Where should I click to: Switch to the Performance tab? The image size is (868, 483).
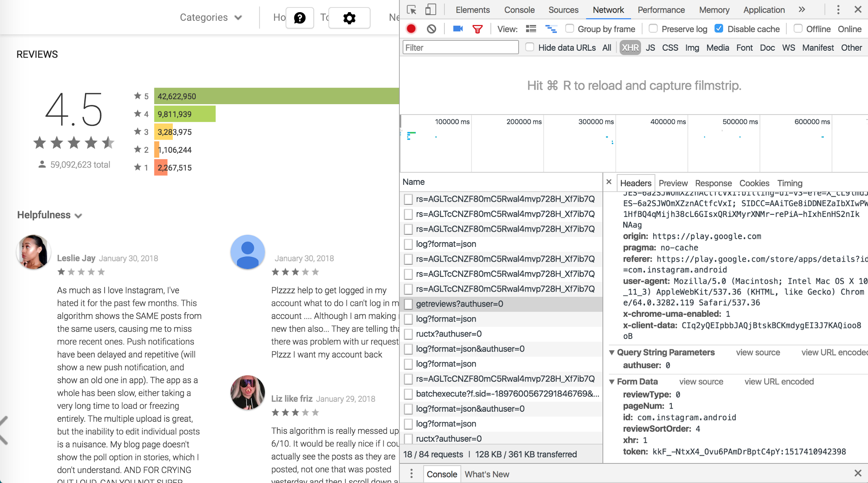661,10
